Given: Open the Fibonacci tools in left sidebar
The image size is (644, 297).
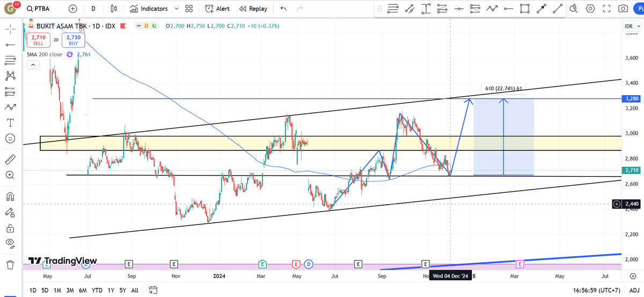Looking at the screenshot, I should [x=10, y=60].
